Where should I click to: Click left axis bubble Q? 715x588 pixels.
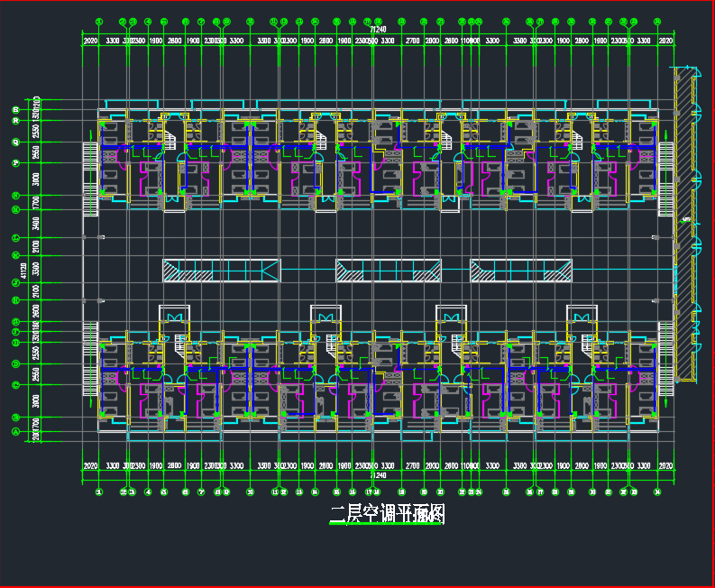16,142
